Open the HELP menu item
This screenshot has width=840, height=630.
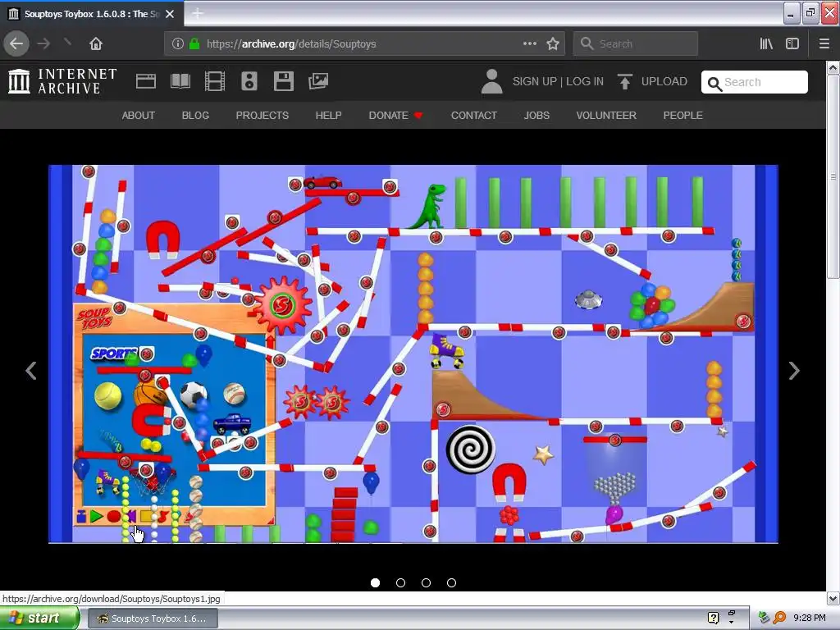point(328,115)
